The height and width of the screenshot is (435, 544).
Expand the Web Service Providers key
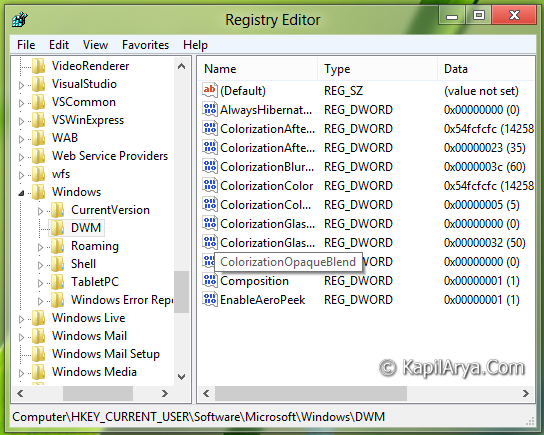(x=22, y=157)
